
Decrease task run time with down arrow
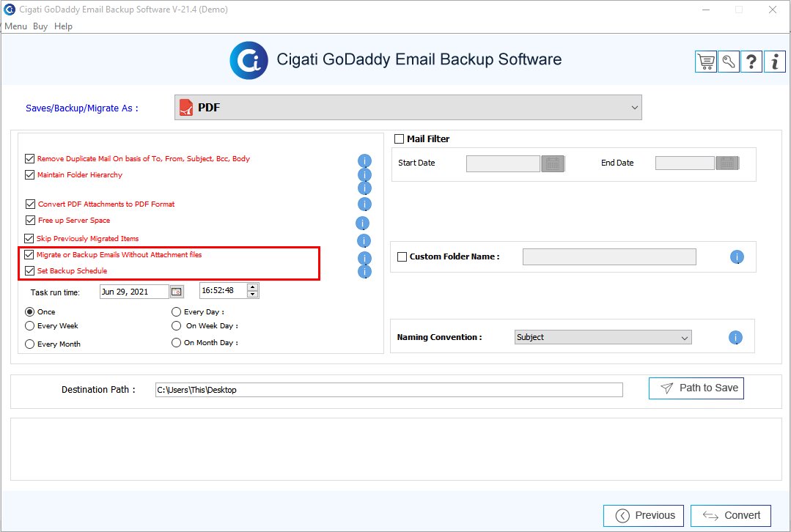point(253,294)
